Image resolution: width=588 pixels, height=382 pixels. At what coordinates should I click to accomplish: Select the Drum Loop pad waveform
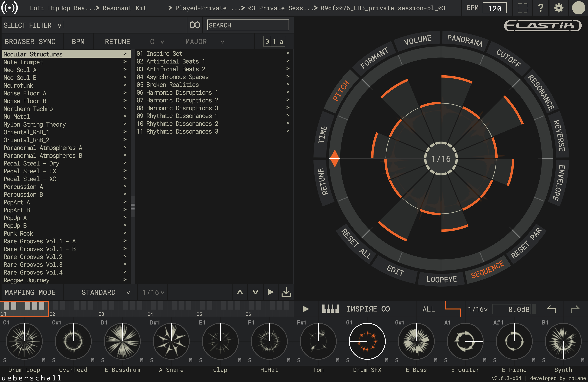[24, 341]
